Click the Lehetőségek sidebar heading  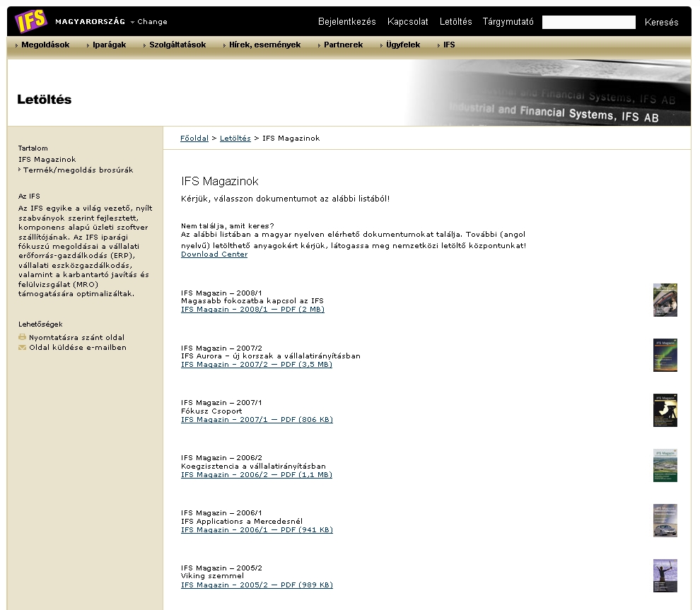tap(40, 324)
